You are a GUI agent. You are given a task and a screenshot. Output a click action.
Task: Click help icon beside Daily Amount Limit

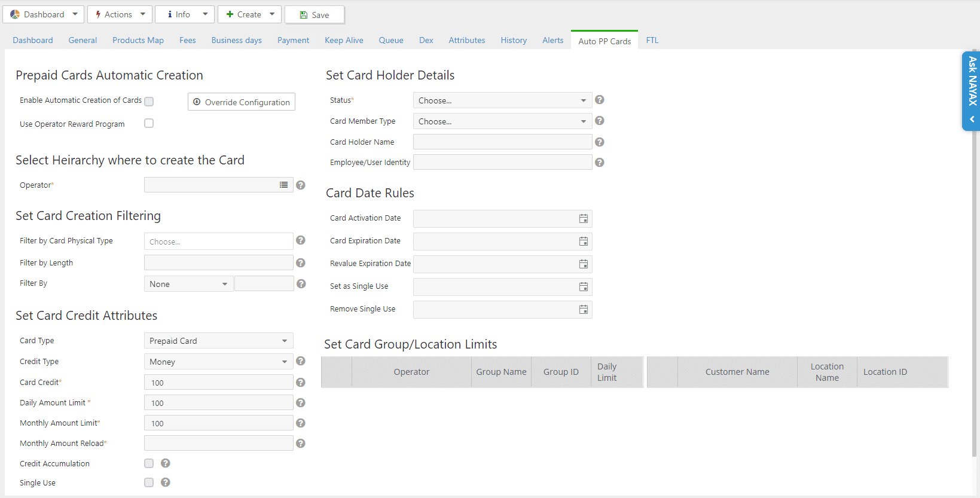coord(301,403)
